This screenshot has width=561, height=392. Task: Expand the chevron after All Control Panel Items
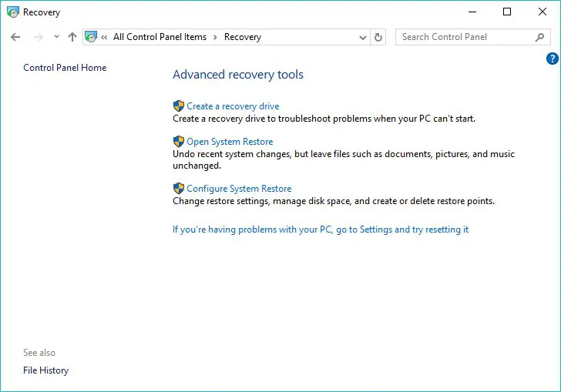pos(216,37)
